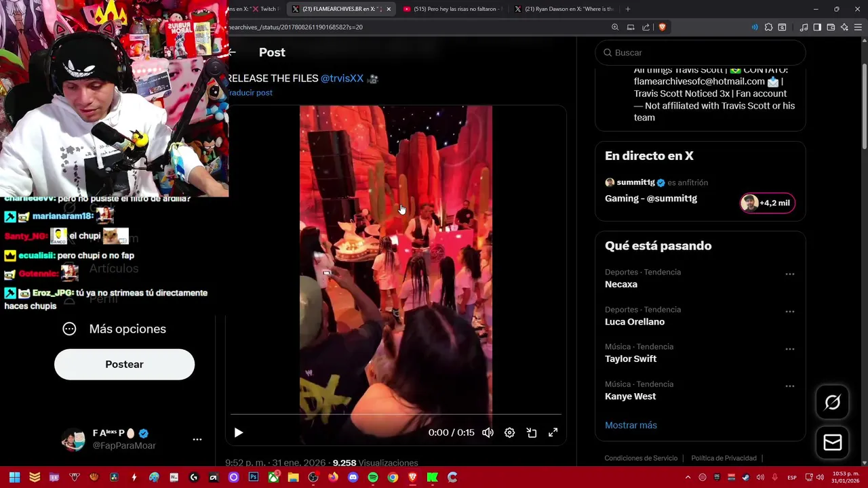
Task: Open Chrome from the taskbar
Action: [x=393, y=477]
